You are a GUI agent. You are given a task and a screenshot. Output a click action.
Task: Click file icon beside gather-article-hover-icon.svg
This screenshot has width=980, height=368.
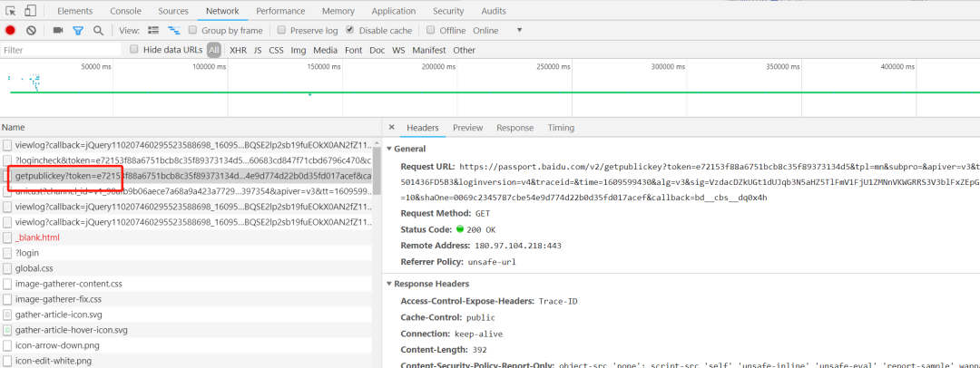(7, 330)
